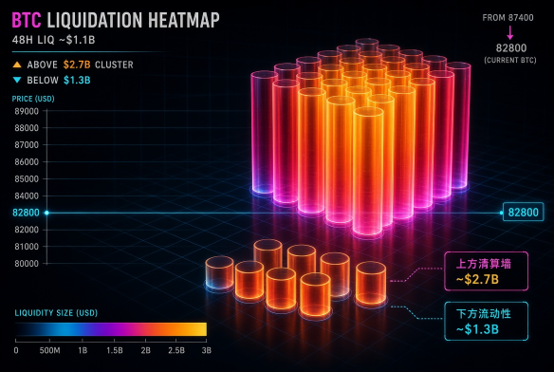The width and height of the screenshot is (554, 372).
Task: Click the 2.5B label on color scale
Action: [x=176, y=350]
